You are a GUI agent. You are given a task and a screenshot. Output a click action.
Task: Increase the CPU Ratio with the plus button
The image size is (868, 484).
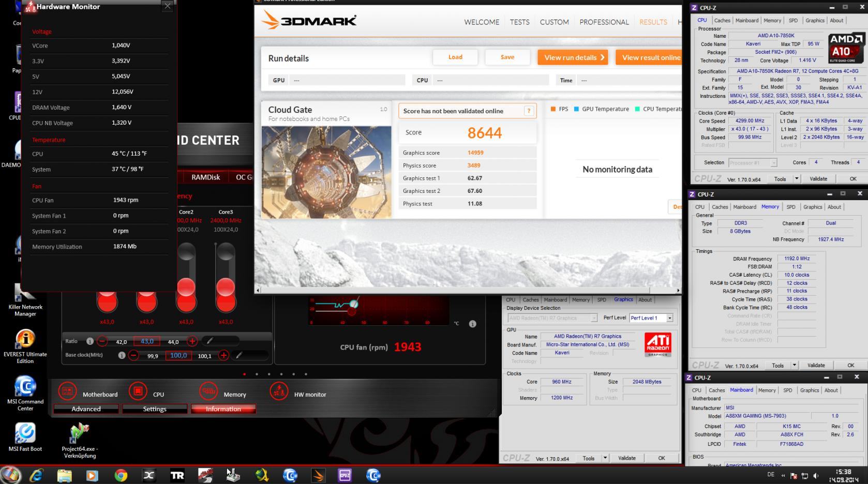192,341
